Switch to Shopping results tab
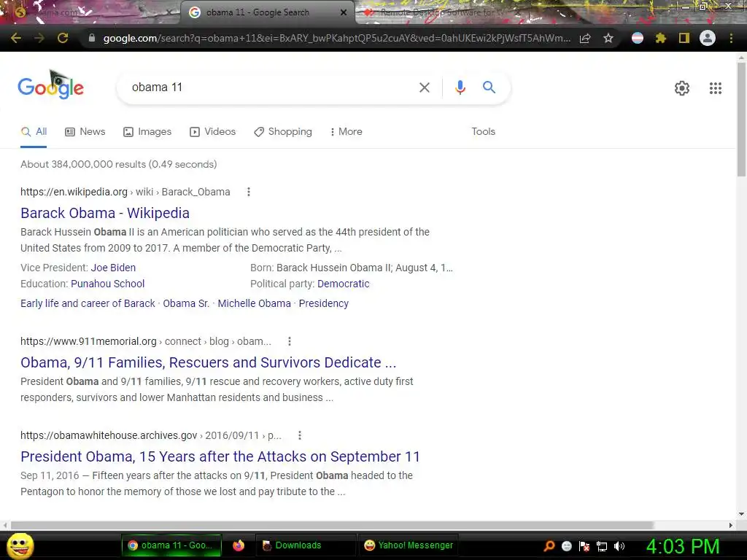 click(283, 132)
